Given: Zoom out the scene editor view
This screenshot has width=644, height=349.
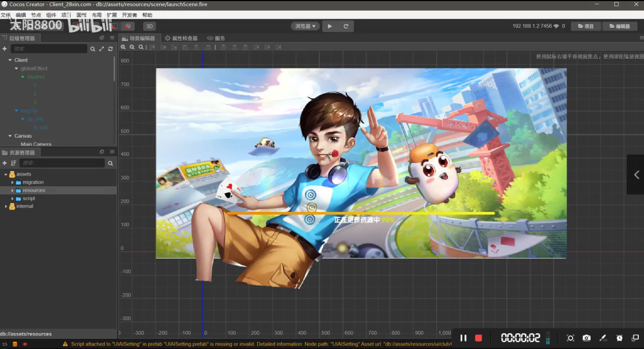Looking at the screenshot, I should (132, 48).
